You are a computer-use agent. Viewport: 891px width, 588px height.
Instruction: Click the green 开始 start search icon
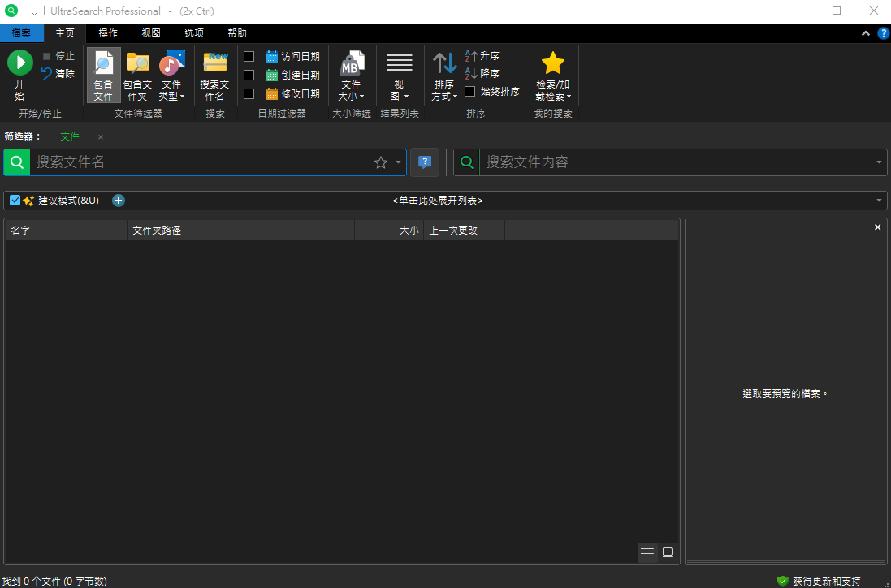[19, 63]
